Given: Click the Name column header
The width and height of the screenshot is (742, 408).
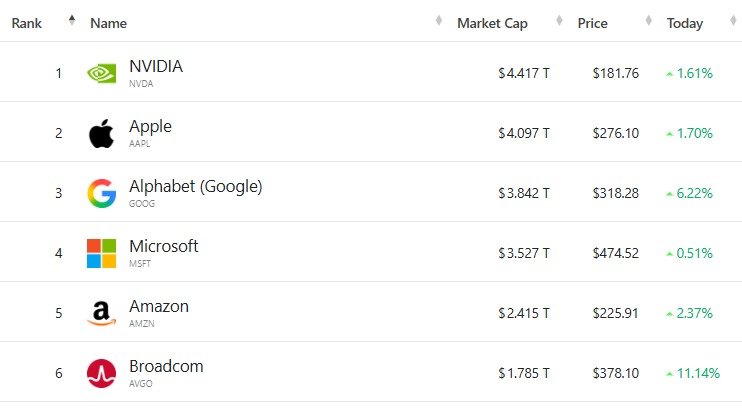Looking at the screenshot, I should pyautogui.click(x=108, y=23).
